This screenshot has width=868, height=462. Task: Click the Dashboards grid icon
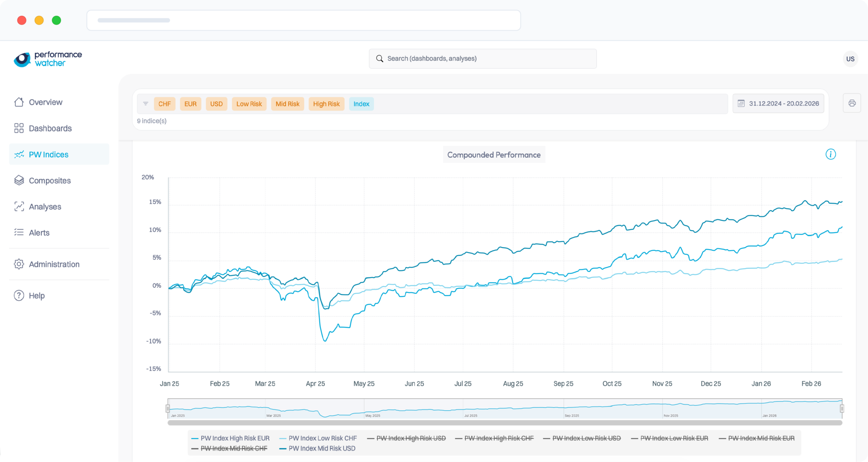click(x=19, y=128)
